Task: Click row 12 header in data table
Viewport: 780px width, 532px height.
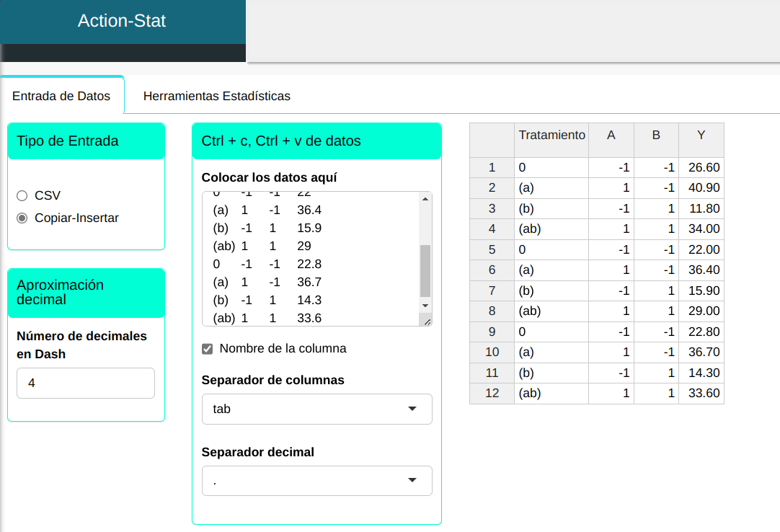Action: [x=492, y=394]
